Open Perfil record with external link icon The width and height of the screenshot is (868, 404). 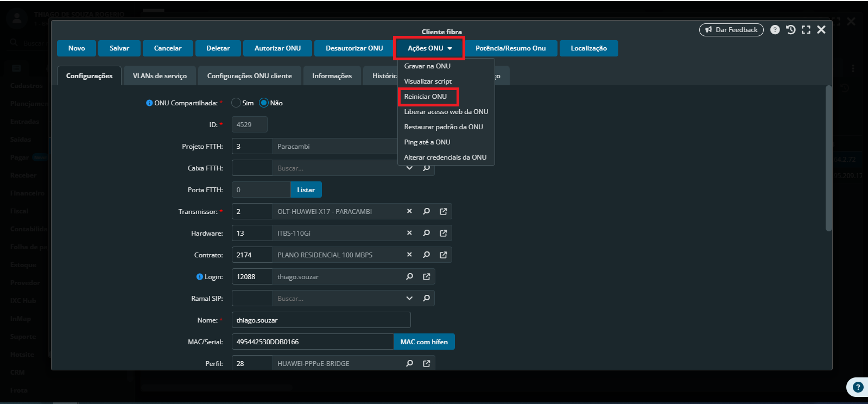pos(426,363)
